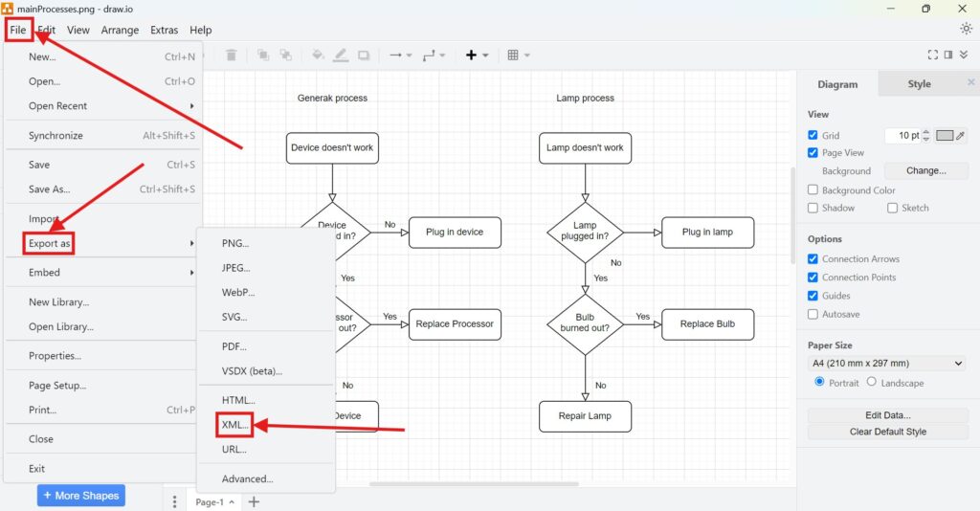Click the Line Color pencil icon
Image resolution: width=980 pixels, height=511 pixels.
[341, 56]
